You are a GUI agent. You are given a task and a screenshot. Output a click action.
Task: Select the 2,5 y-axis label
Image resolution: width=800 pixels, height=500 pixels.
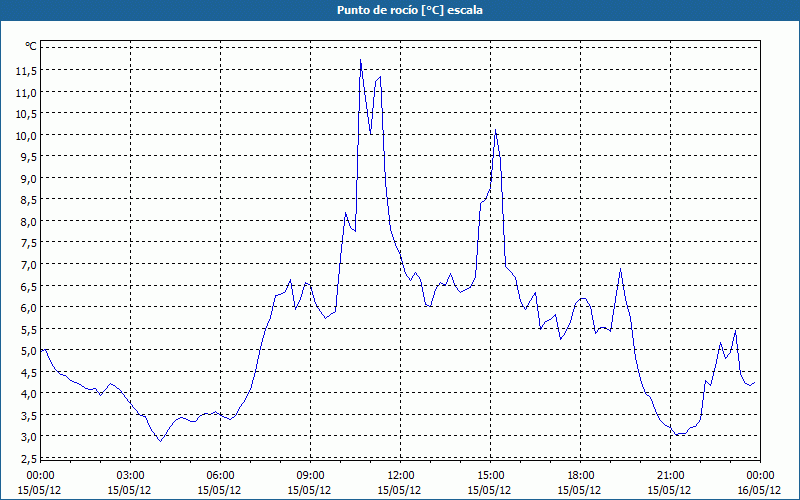(x=29, y=459)
